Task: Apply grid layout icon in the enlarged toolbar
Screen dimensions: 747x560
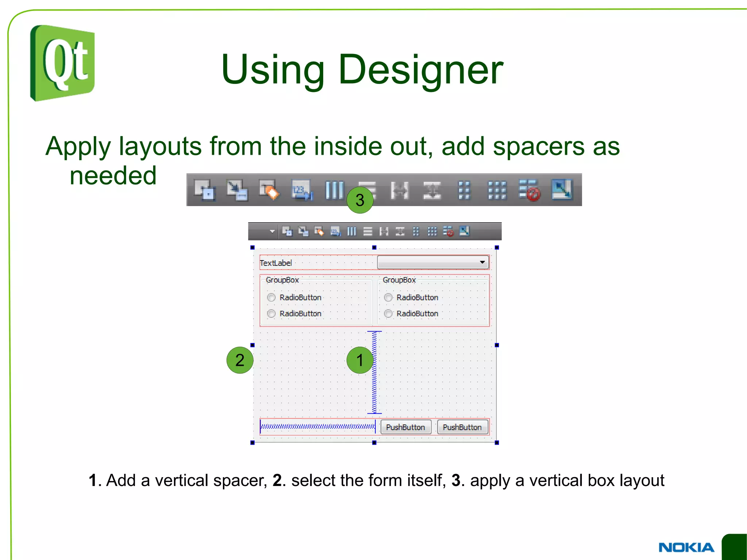Action: pos(497,190)
